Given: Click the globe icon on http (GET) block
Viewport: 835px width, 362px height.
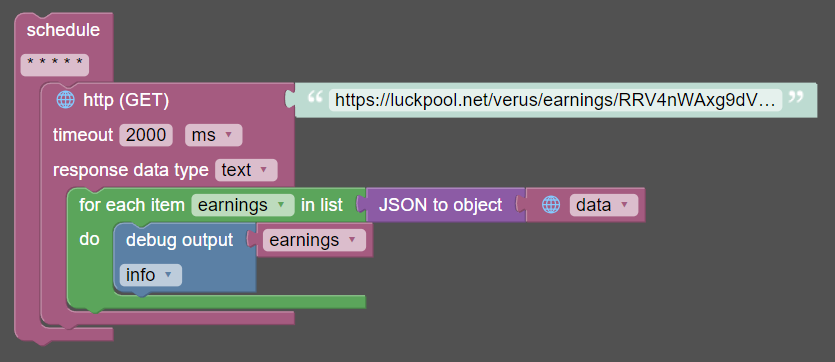Looking at the screenshot, I should point(66,100).
